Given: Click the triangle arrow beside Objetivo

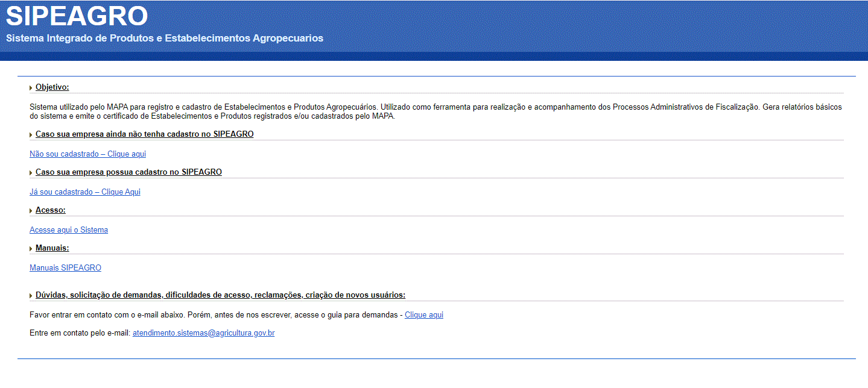Looking at the screenshot, I should coord(31,88).
